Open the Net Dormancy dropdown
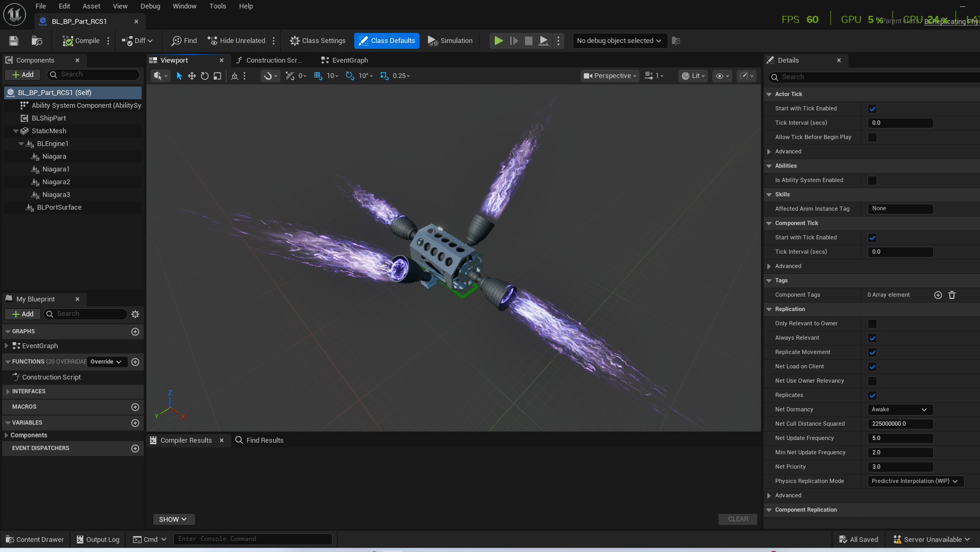The width and height of the screenshot is (980, 552). 900,410
